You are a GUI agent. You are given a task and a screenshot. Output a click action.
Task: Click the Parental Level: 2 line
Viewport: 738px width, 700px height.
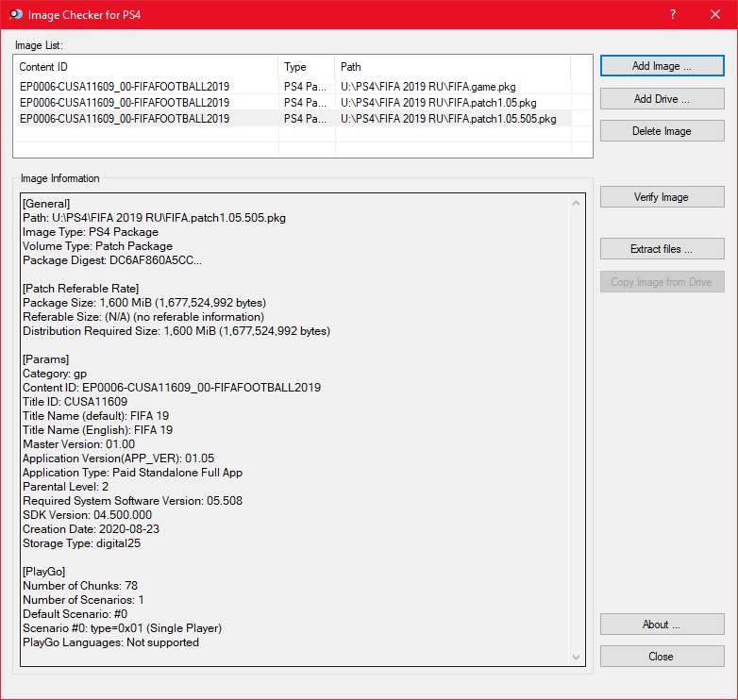coord(65,487)
